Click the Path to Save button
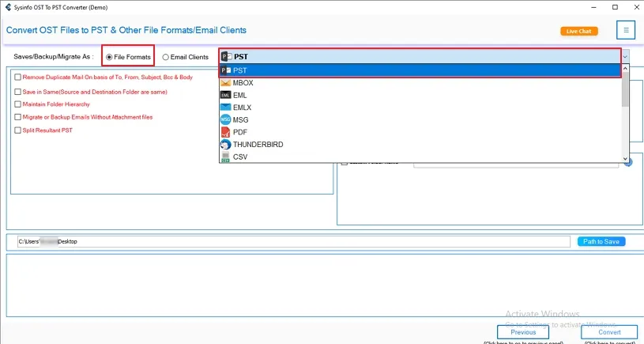The height and width of the screenshot is (344, 644). pyautogui.click(x=601, y=241)
